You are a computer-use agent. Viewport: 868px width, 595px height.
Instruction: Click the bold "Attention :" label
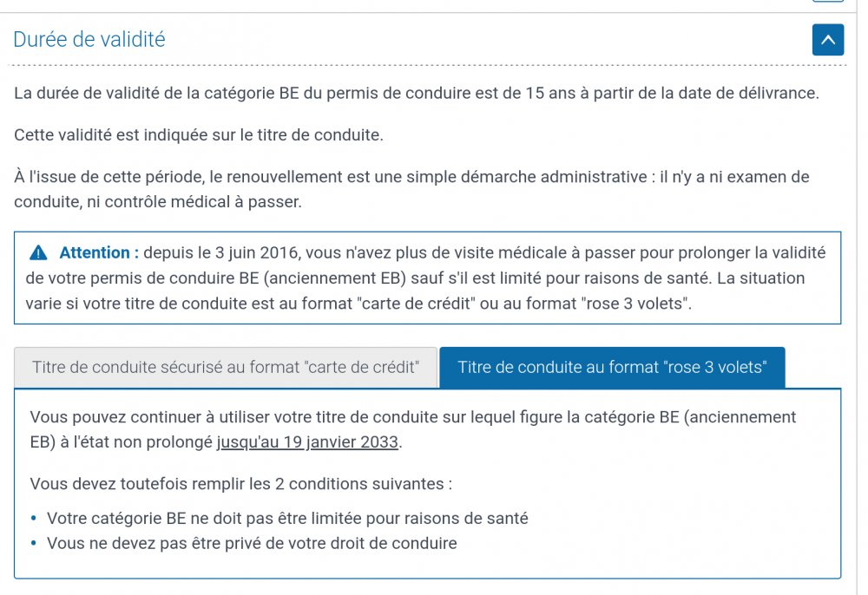pos(99,253)
